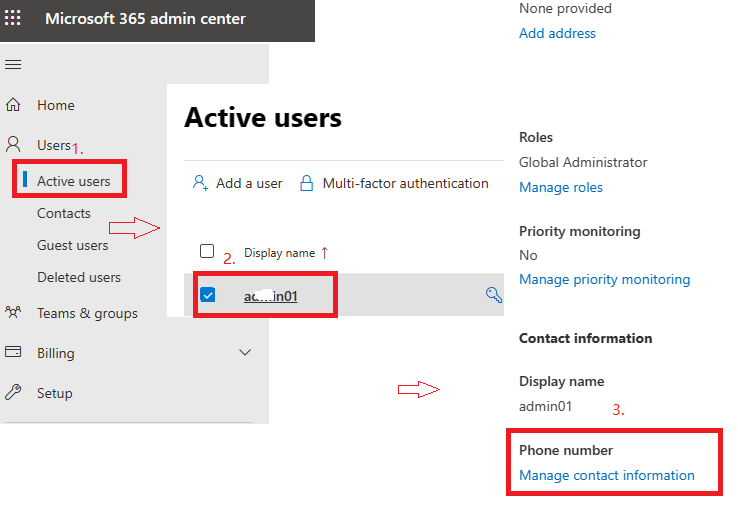Image resolution: width=738 pixels, height=505 pixels.
Task: Click the Display name column header
Action: tap(279, 253)
